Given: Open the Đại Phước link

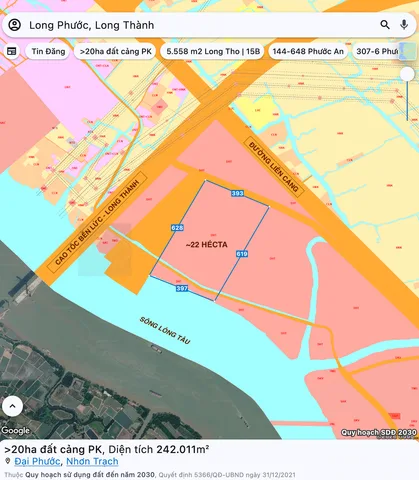Looking at the screenshot, I should pos(37,461).
